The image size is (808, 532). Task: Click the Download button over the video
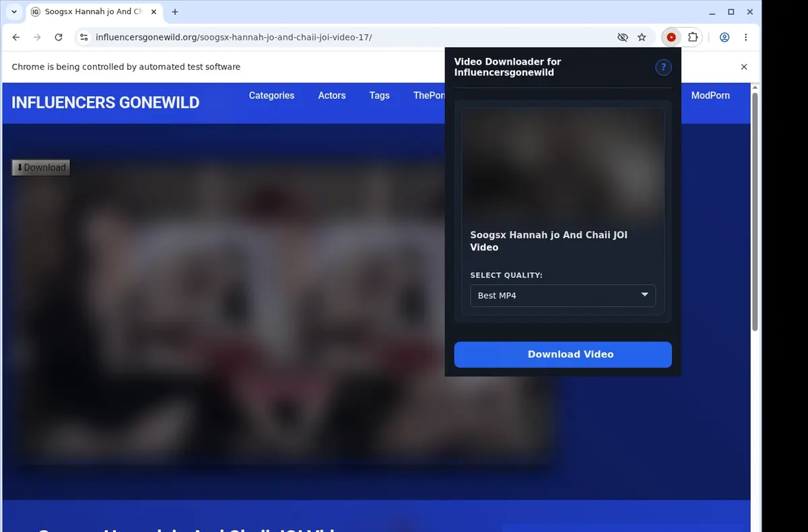[41, 168]
